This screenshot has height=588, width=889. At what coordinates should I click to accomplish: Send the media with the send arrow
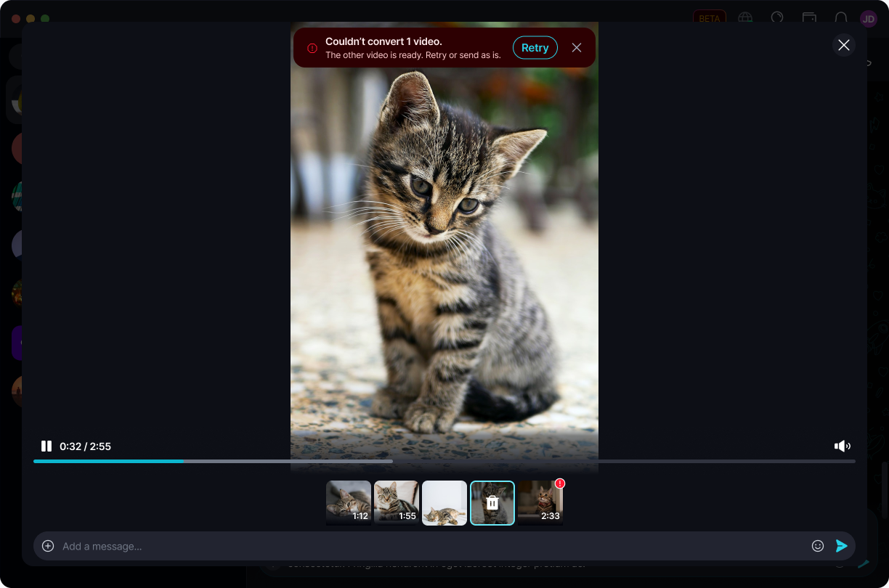(842, 546)
